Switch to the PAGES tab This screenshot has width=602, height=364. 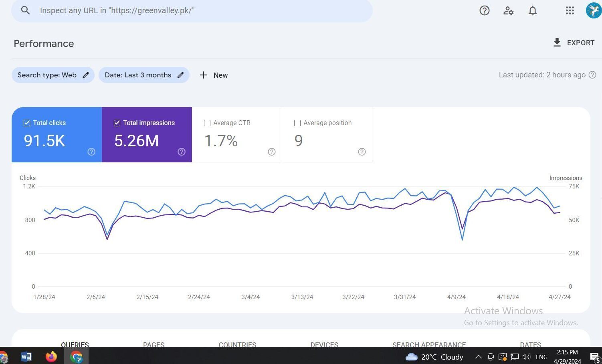(x=154, y=344)
